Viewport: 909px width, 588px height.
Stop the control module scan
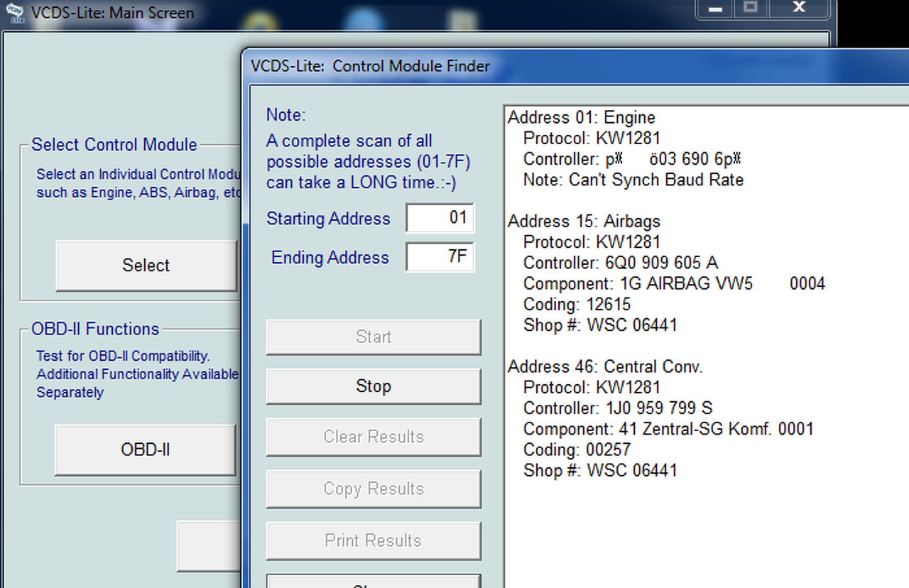click(374, 386)
